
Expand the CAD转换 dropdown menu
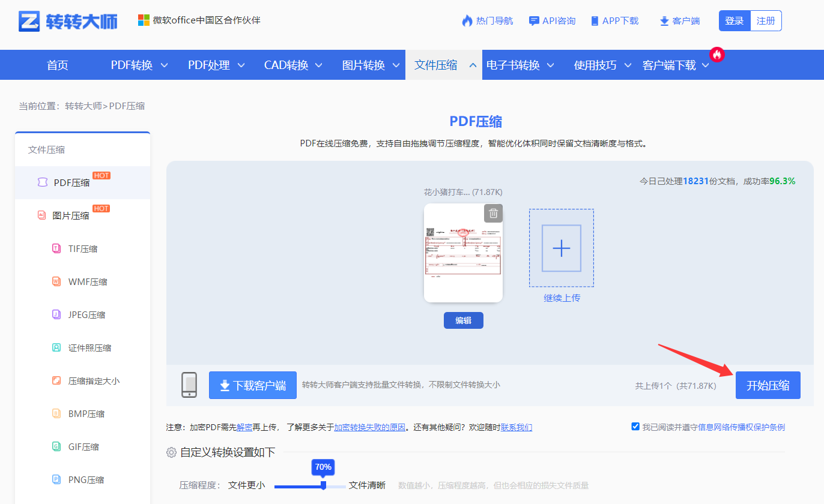coord(319,65)
